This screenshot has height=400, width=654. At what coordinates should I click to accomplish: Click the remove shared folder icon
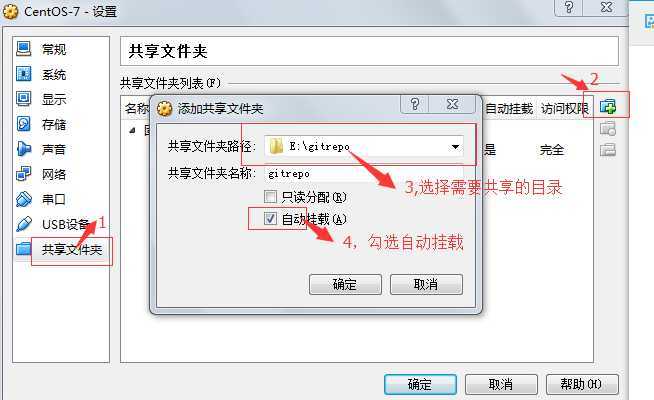(608, 149)
